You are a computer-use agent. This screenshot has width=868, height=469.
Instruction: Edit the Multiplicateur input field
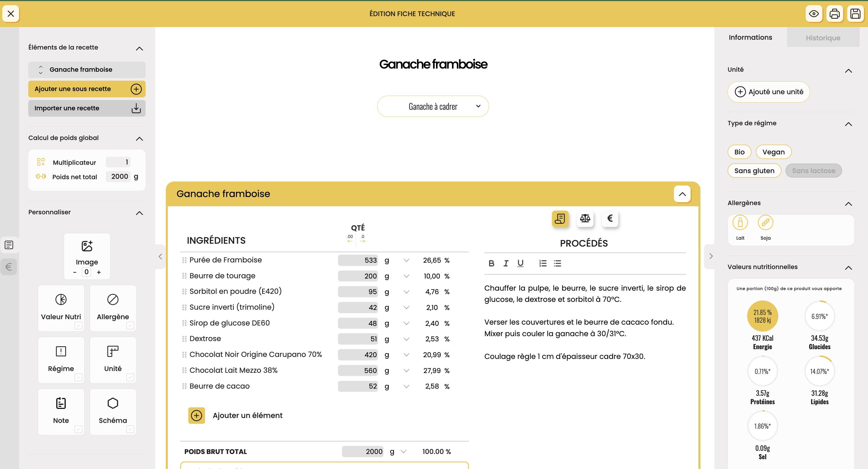118,162
